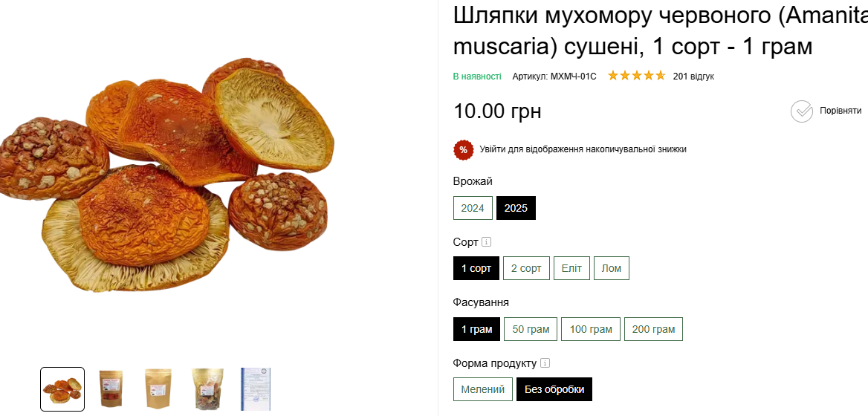Pick the 50 грам packaging
The width and height of the screenshot is (868, 416).
[x=531, y=329]
